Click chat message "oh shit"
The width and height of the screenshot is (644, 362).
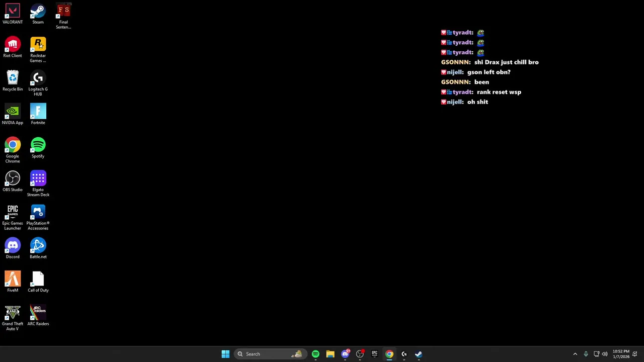477,102
